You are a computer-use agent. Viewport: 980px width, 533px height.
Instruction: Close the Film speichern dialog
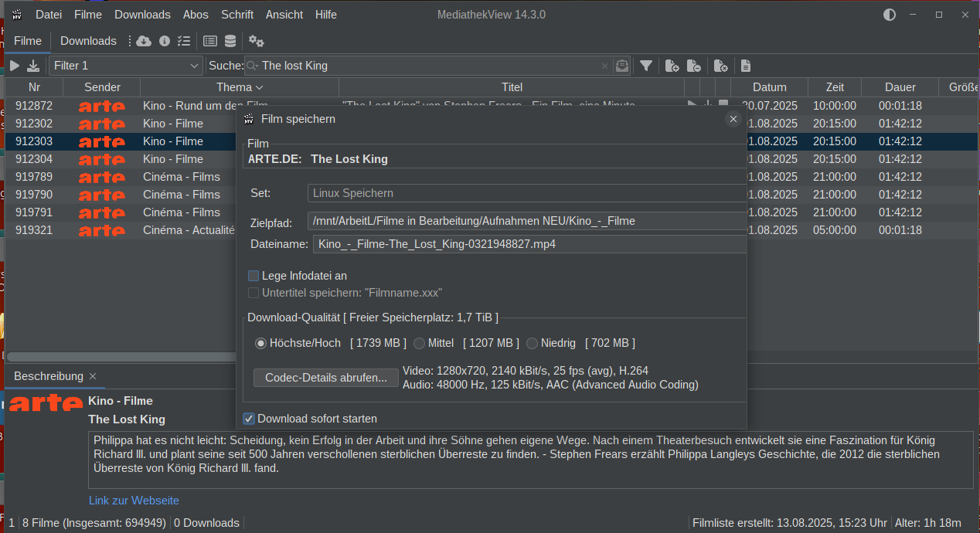(x=733, y=119)
